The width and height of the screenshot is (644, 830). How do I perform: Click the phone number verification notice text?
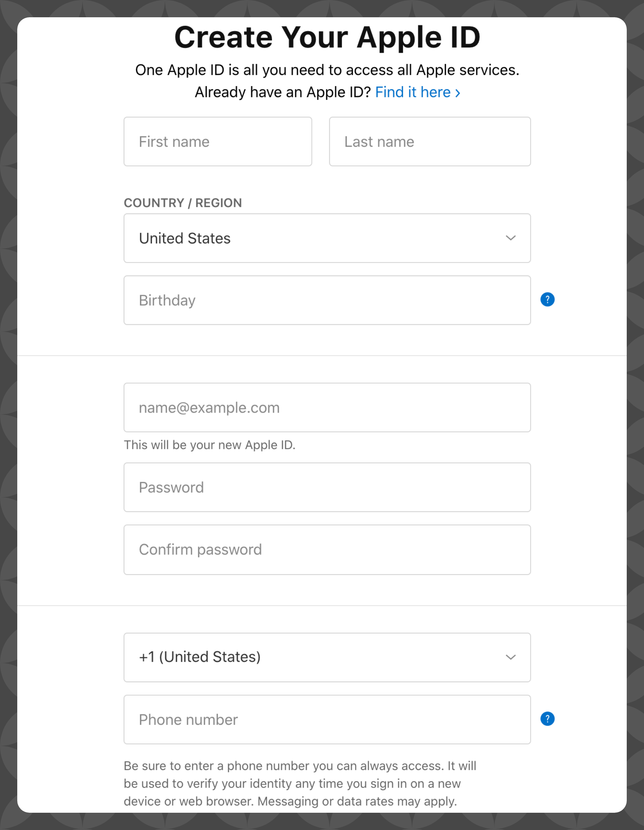[300, 784]
